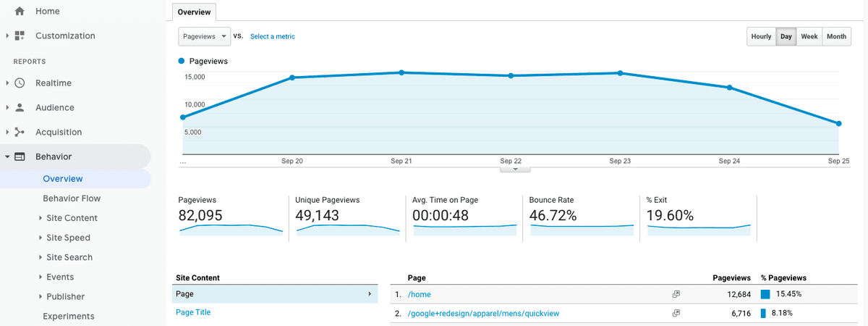Click the 8.18% pageviews bar
The image size is (868, 326).
pyautogui.click(x=763, y=314)
